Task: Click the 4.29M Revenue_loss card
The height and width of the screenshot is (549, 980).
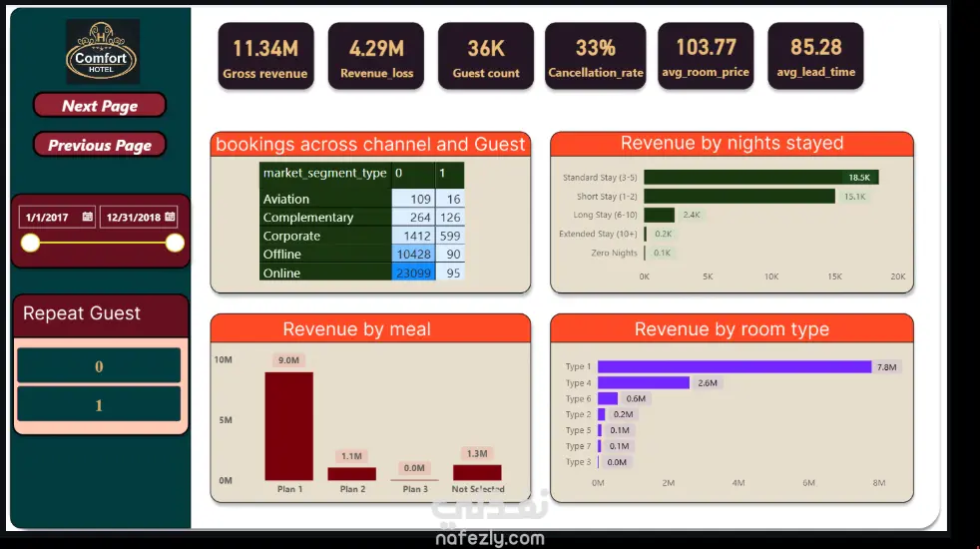Action: 376,56
